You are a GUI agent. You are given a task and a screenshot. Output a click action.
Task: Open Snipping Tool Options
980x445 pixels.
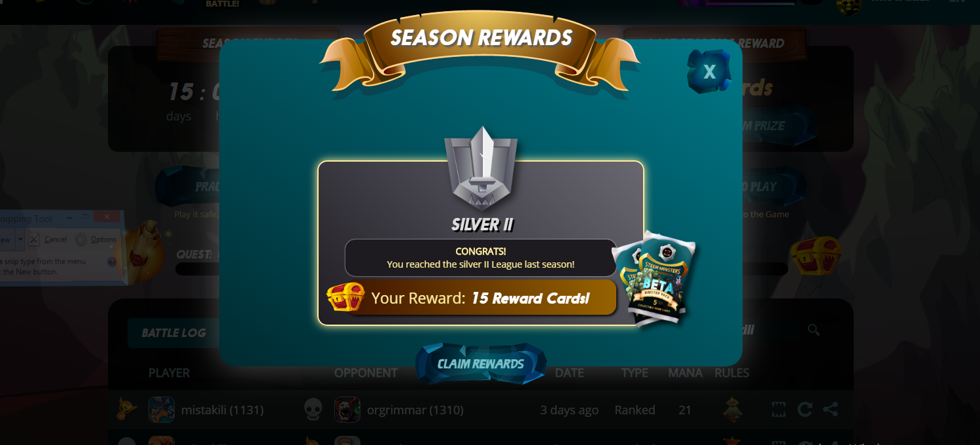[x=96, y=240]
